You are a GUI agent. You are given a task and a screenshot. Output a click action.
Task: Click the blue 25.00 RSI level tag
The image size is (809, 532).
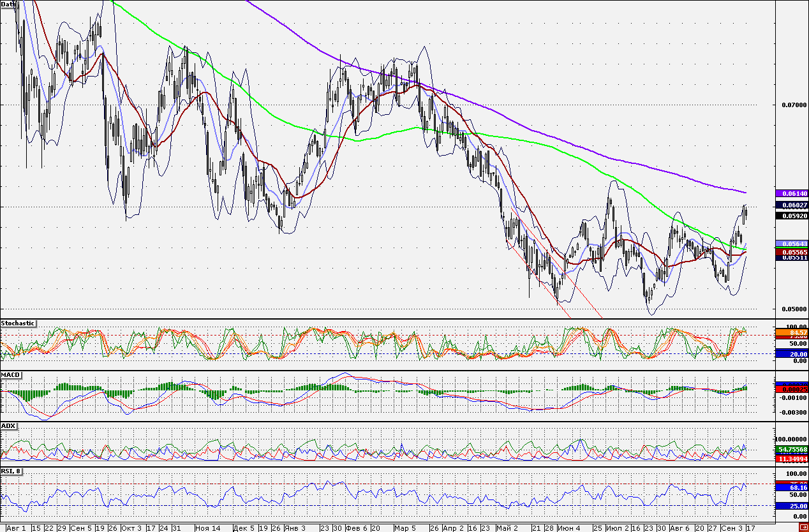pyautogui.click(x=791, y=506)
